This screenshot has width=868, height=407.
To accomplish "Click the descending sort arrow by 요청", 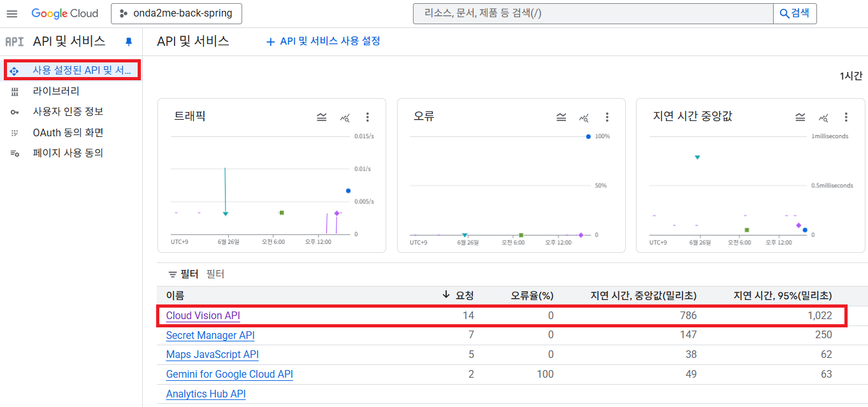I will [446, 296].
